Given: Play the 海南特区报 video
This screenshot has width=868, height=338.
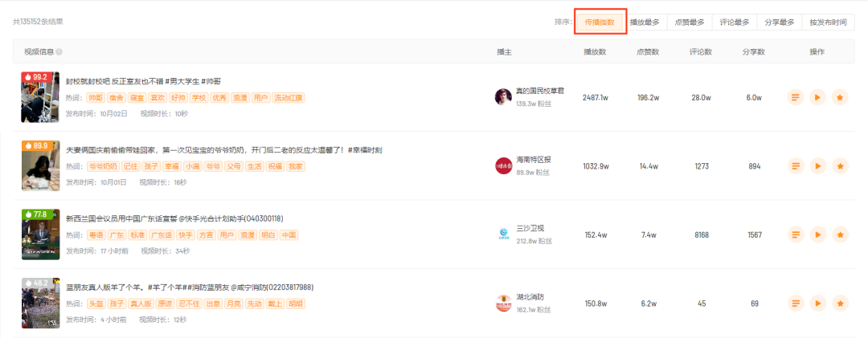Looking at the screenshot, I should point(817,166).
